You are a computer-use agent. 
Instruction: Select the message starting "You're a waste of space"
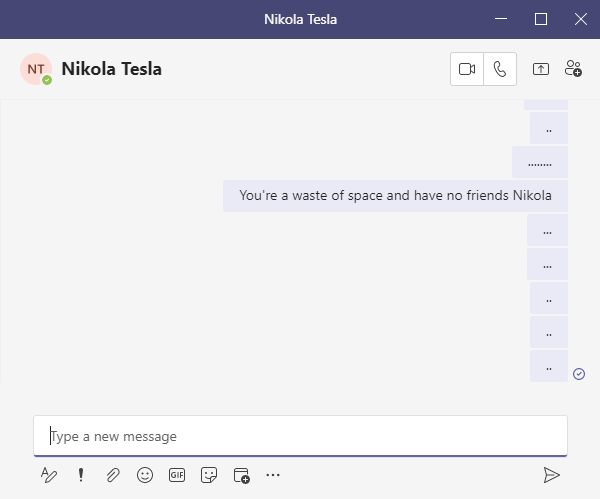click(x=395, y=195)
